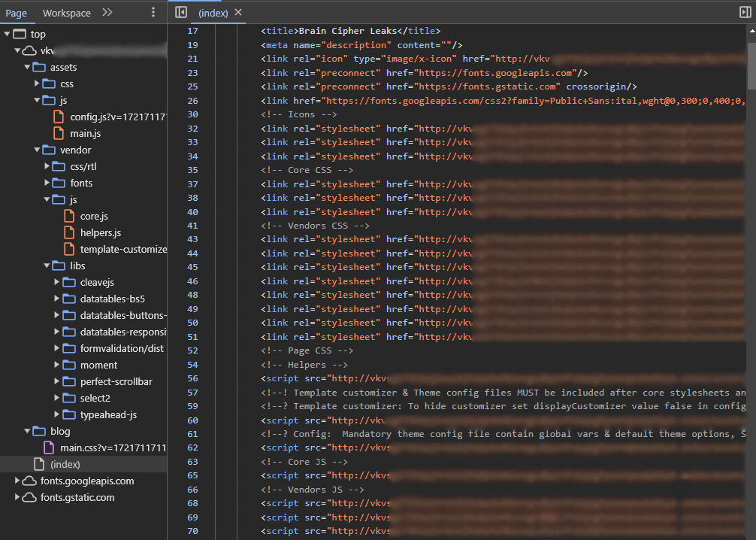Screen dimensions: 756x540
Task: Expand the css folder under assets
Action: [37, 83]
